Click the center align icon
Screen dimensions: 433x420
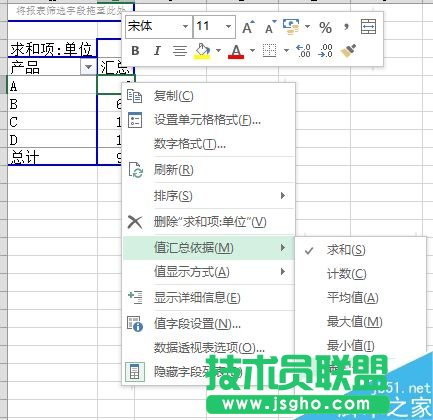point(180,51)
